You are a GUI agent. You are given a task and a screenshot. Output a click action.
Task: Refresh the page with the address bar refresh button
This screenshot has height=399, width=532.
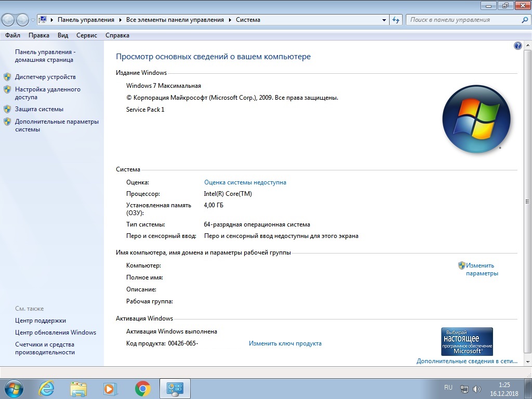[395, 20]
